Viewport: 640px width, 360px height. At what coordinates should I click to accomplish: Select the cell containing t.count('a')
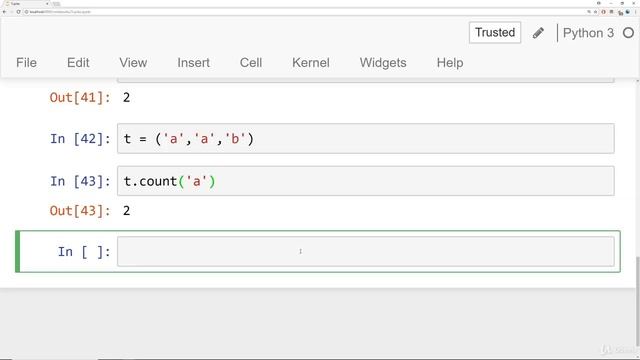click(x=366, y=181)
